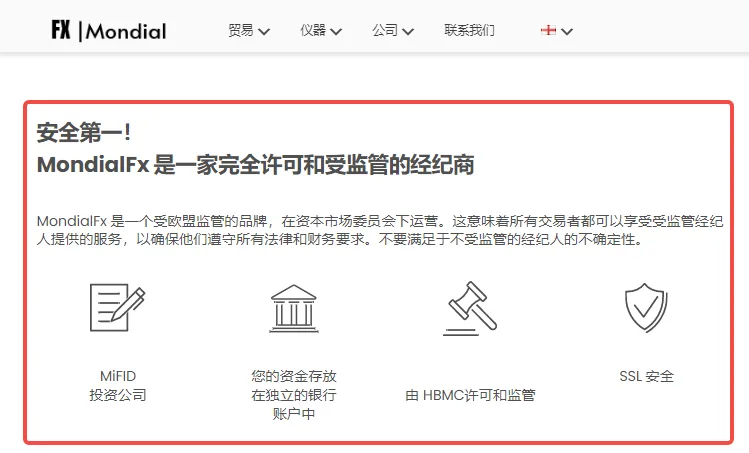
Task: Open the 贸易 menu
Action: click(241, 31)
